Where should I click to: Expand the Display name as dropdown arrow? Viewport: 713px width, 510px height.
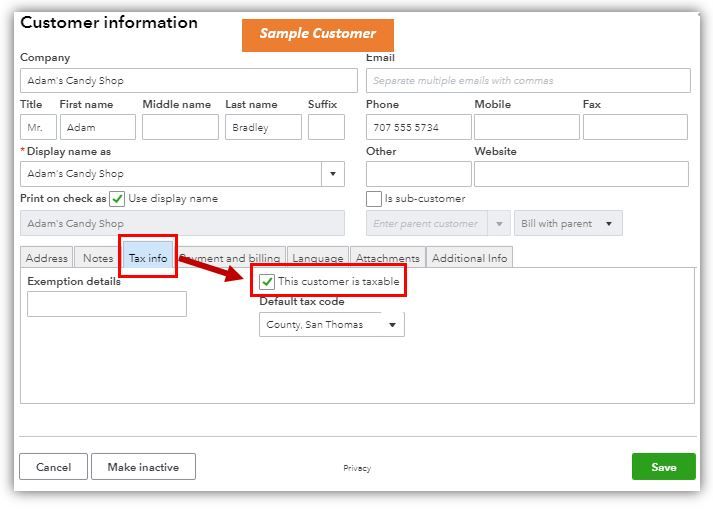click(x=333, y=174)
